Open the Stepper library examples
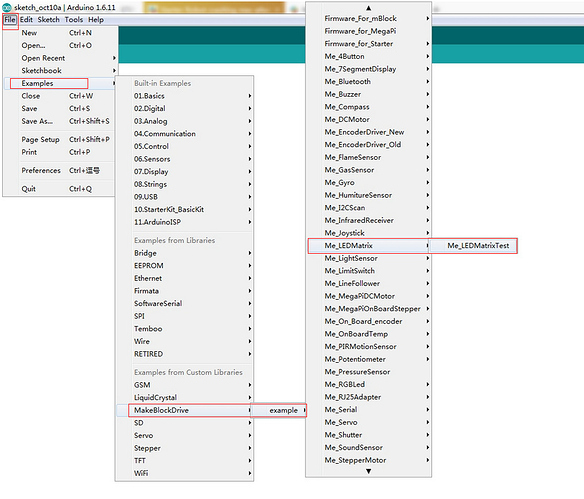Screen dimensions: 584x499 click(x=185, y=448)
